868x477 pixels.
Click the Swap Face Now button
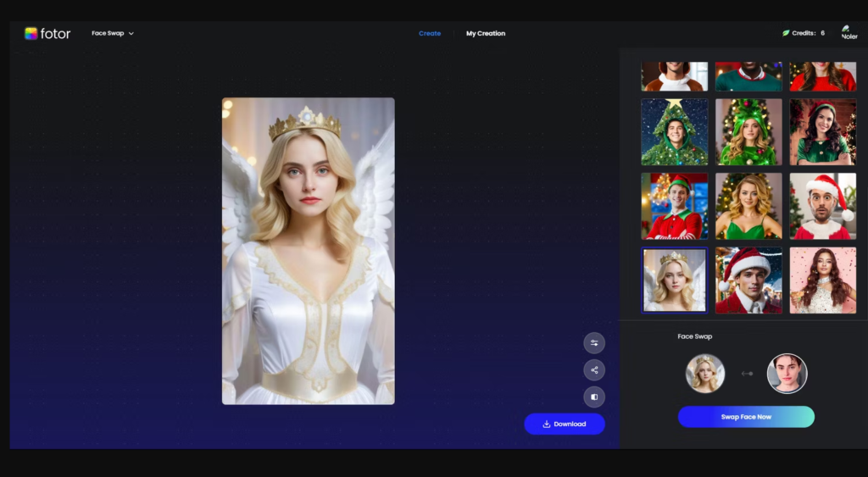click(x=746, y=417)
